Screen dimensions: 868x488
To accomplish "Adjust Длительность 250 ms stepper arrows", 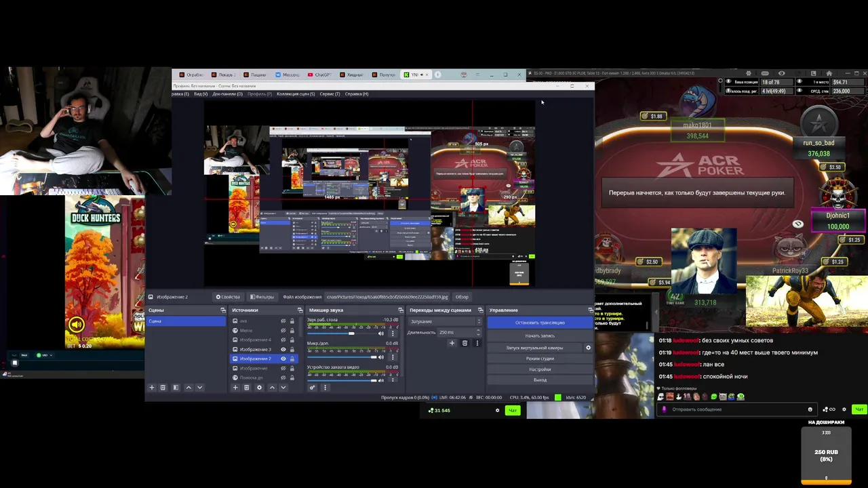I will (479, 332).
